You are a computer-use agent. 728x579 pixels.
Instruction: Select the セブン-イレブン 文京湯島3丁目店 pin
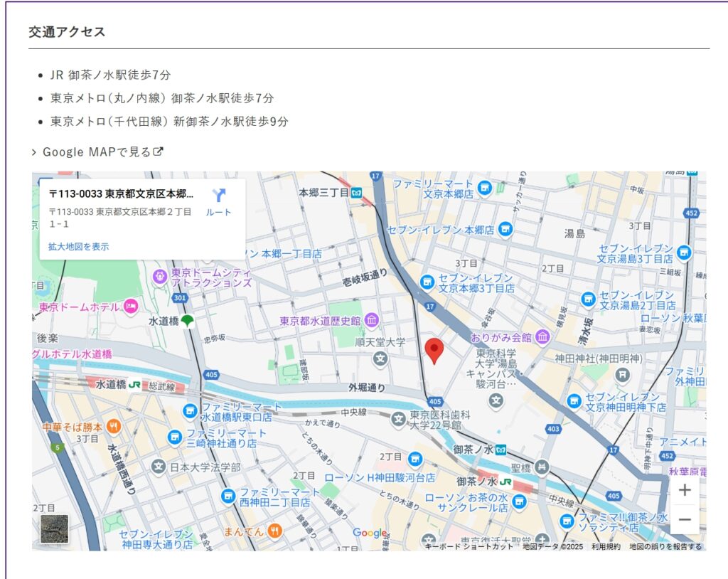pyautogui.click(x=683, y=253)
